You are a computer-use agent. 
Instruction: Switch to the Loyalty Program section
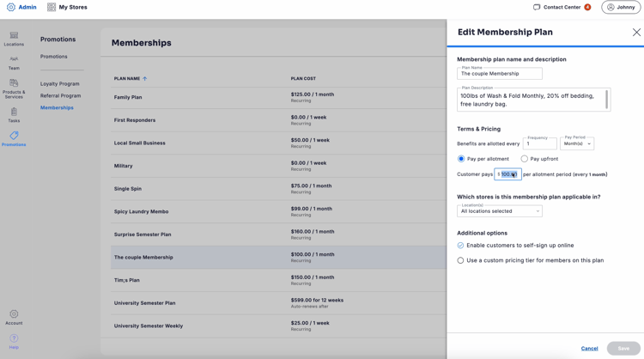pos(60,84)
